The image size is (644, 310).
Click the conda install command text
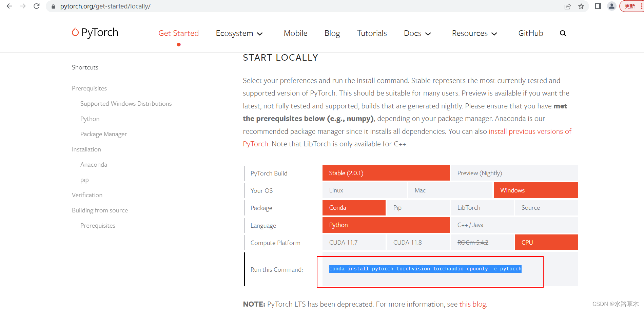point(425,269)
